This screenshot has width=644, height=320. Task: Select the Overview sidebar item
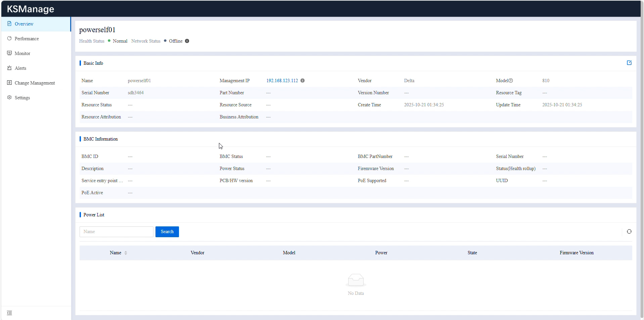coord(24,24)
